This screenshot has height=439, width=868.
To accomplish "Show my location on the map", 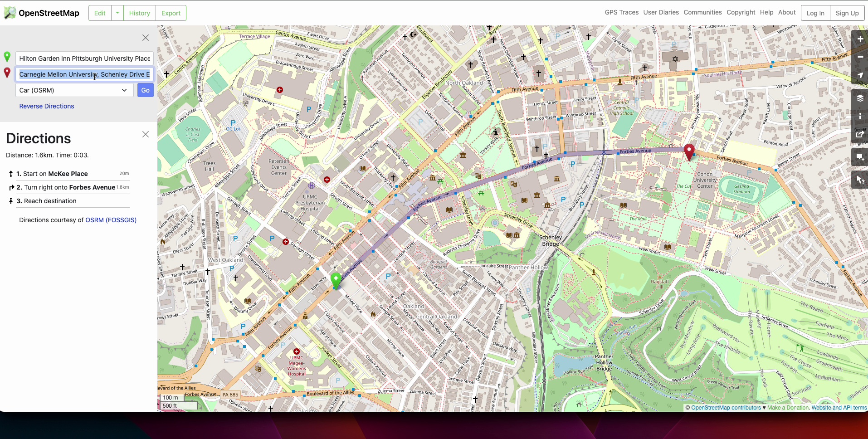I will 860,75.
